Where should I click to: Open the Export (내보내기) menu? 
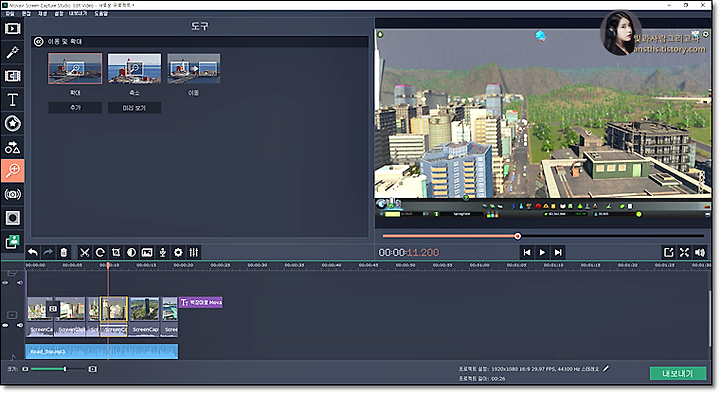[x=78, y=14]
